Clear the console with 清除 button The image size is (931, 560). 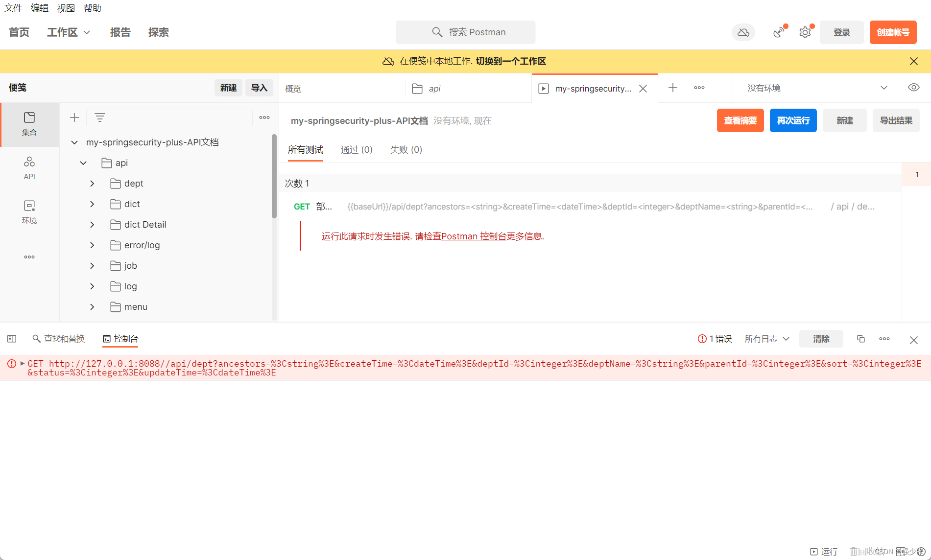[821, 339]
